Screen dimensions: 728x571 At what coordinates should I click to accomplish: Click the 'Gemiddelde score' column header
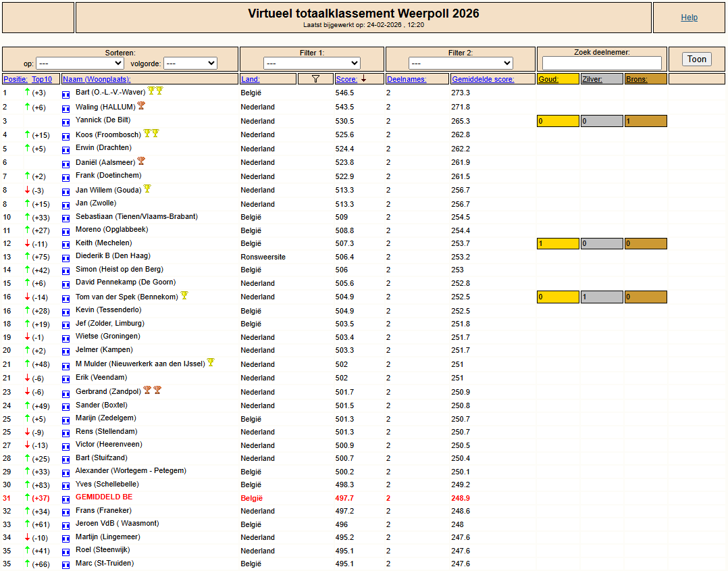[x=483, y=79]
